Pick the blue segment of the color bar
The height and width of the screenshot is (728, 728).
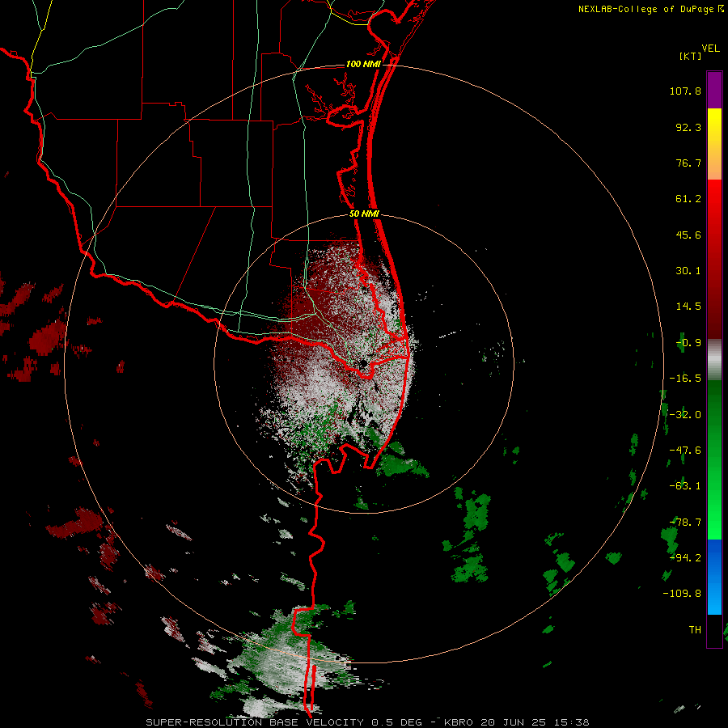click(714, 577)
